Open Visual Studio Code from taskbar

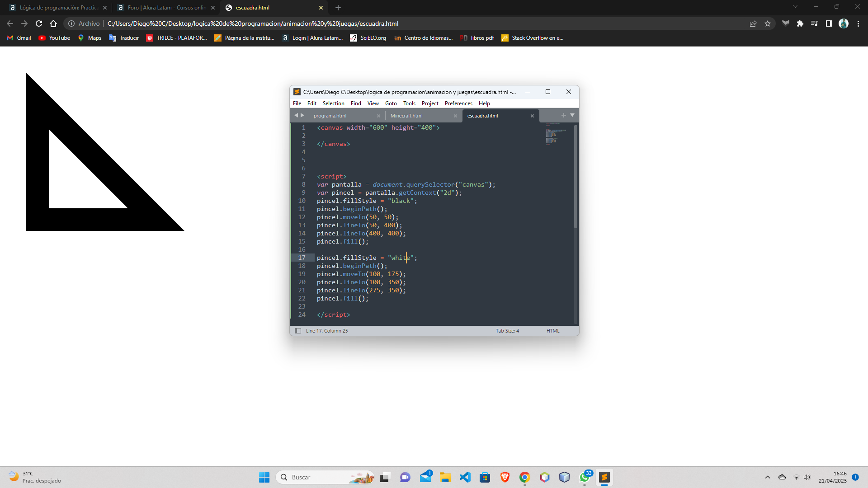465,477
